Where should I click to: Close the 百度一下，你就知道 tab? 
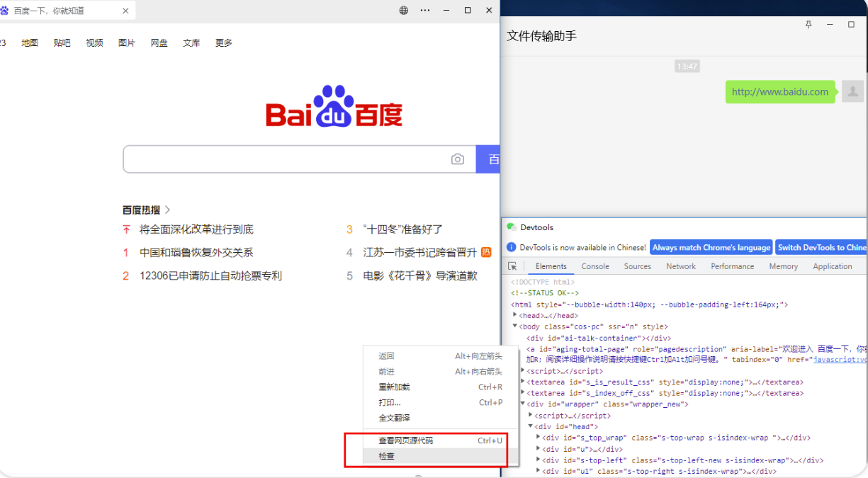(126, 11)
